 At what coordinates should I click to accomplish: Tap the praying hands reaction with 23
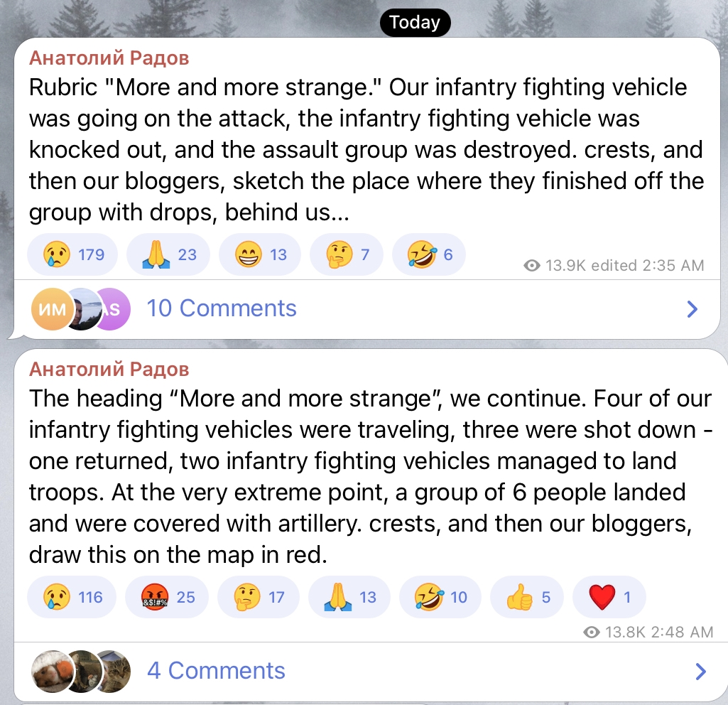[168, 254]
